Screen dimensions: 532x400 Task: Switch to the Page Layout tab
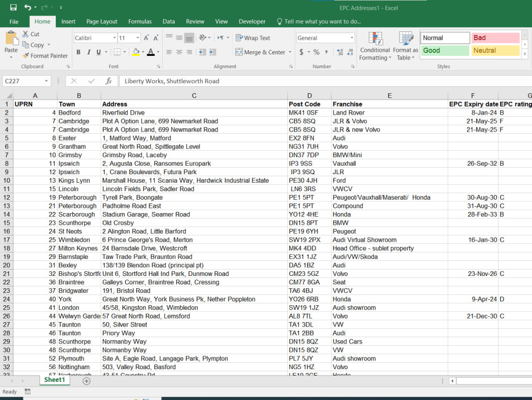102,21
